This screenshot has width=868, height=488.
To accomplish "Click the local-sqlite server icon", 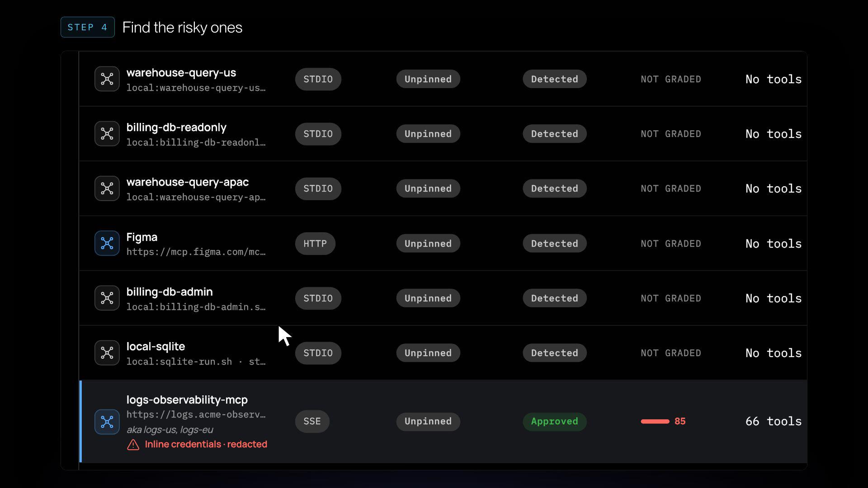I will pyautogui.click(x=107, y=353).
